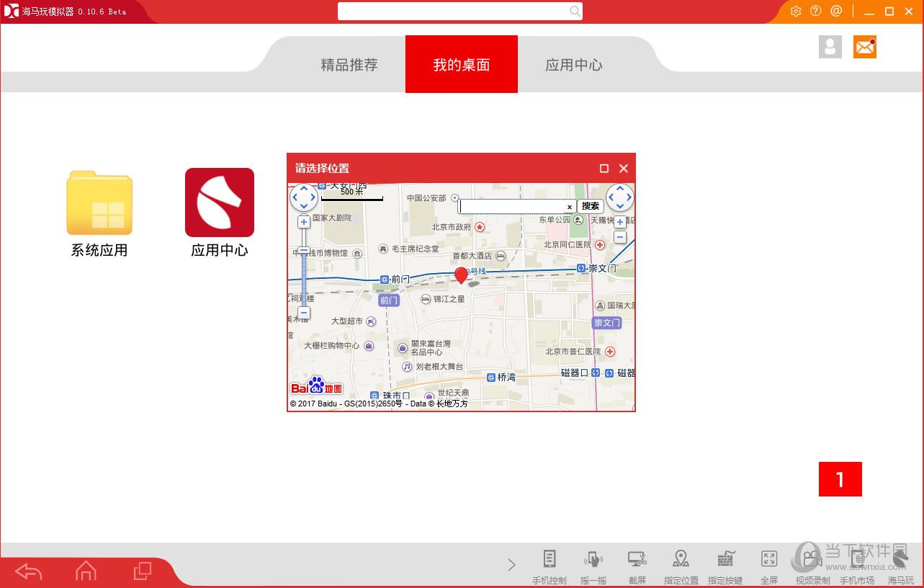The image size is (924, 588).
Task: Switch to the 精品推荐 tab
Action: [x=349, y=65]
